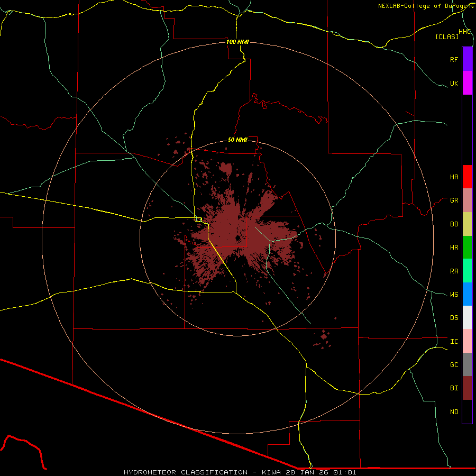
Task: Click the 50 NMI range ring label
Action: click(237, 140)
